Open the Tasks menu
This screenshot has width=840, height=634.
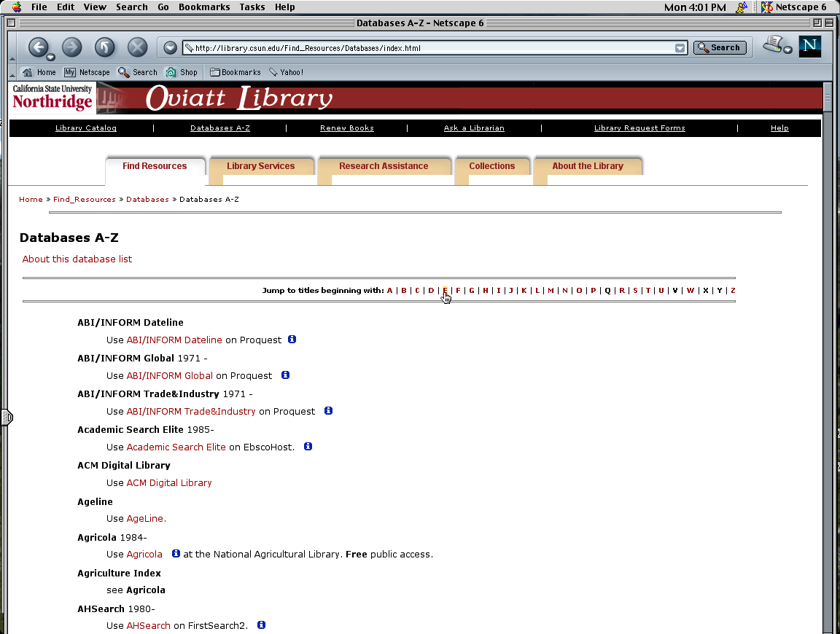(x=252, y=7)
